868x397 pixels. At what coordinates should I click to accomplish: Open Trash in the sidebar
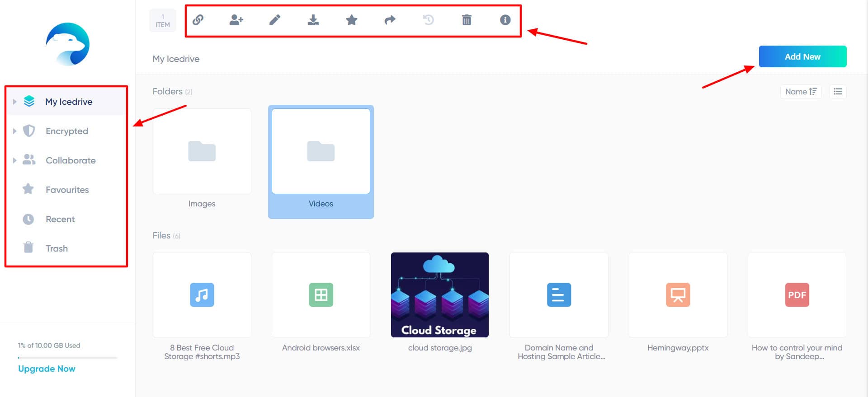tap(57, 248)
